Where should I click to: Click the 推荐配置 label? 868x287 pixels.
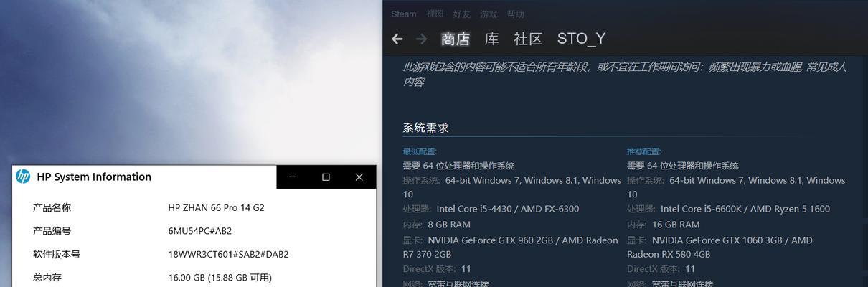[x=643, y=151]
